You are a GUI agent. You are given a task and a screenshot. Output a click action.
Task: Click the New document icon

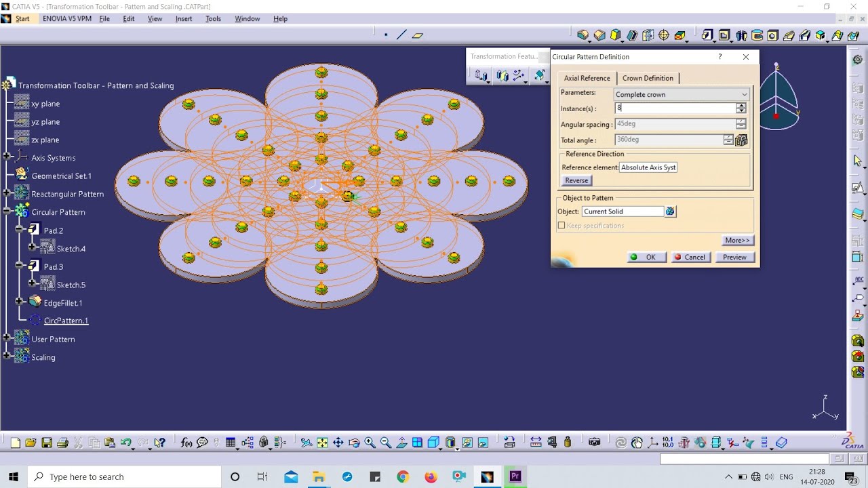tap(15, 443)
